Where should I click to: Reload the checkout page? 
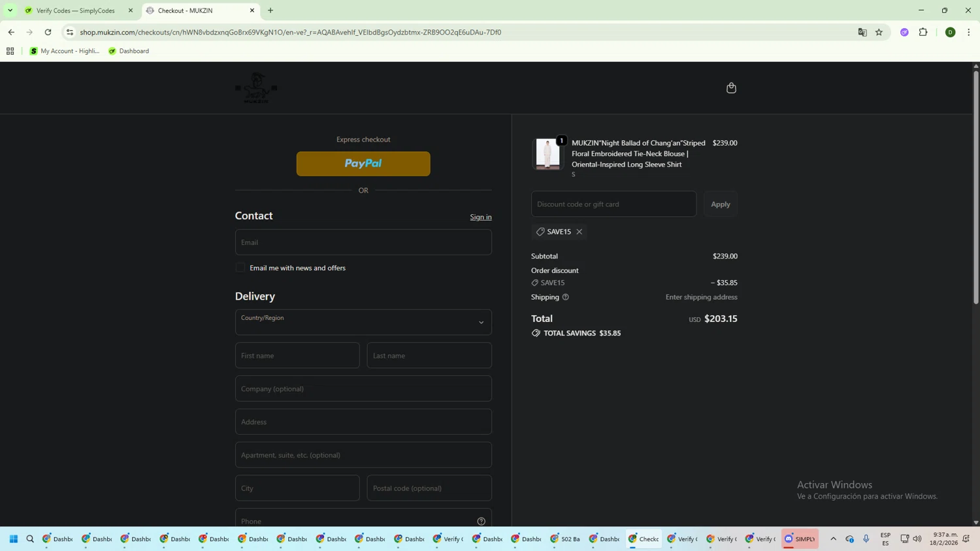[x=48, y=32]
